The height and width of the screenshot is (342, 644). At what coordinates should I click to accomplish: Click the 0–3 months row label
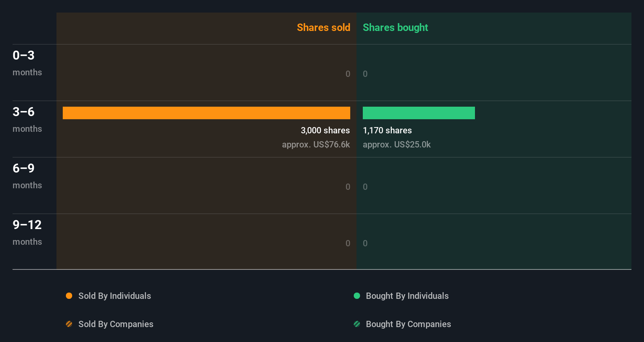tap(27, 63)
